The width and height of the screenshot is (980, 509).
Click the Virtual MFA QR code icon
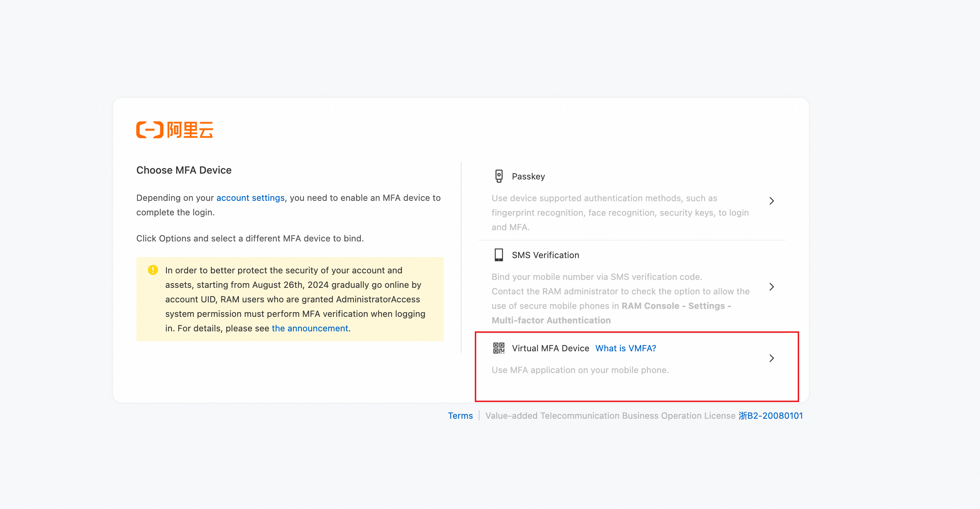pyautogui.click(x=499, y=348)
